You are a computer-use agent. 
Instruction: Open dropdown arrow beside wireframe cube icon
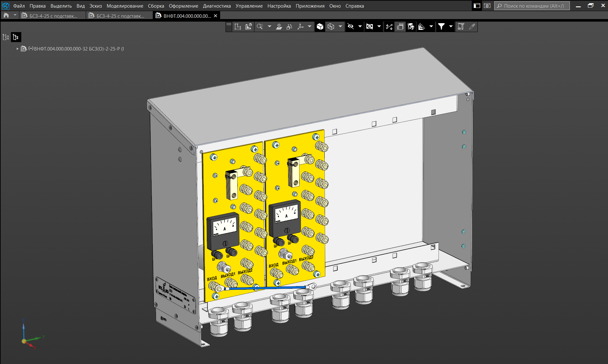[340, 27]
